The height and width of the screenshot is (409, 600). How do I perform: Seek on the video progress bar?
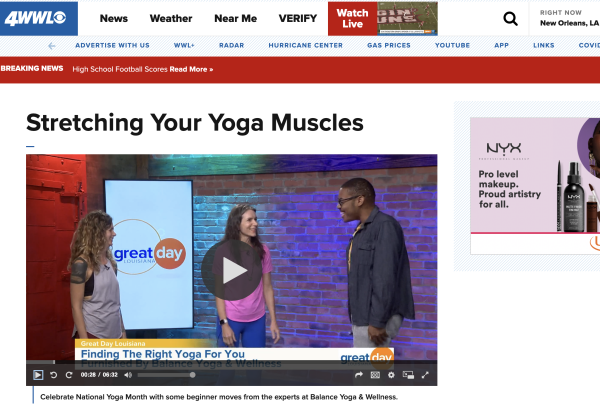(x=232, y=362)
